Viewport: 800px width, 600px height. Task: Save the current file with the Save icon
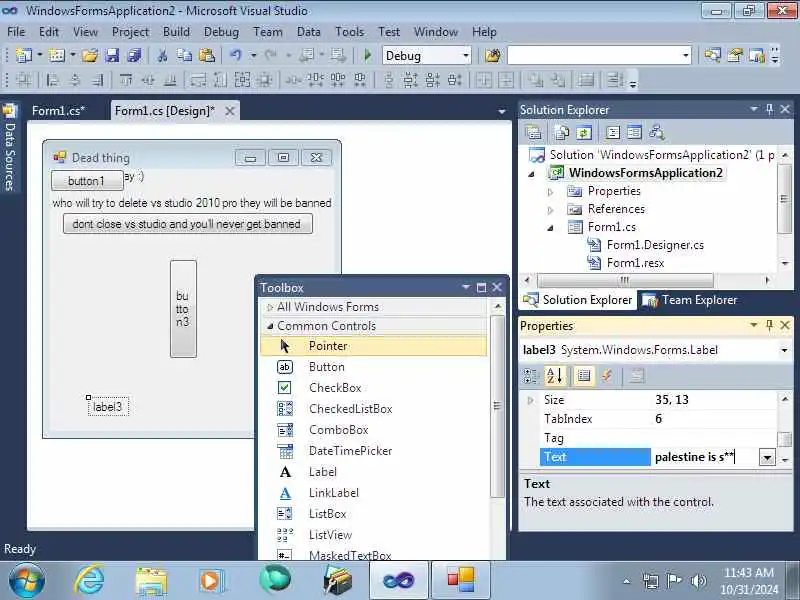point(112,55)
